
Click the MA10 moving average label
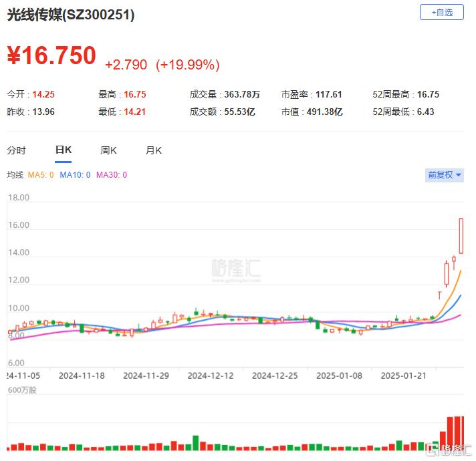[x=75, y=174]
